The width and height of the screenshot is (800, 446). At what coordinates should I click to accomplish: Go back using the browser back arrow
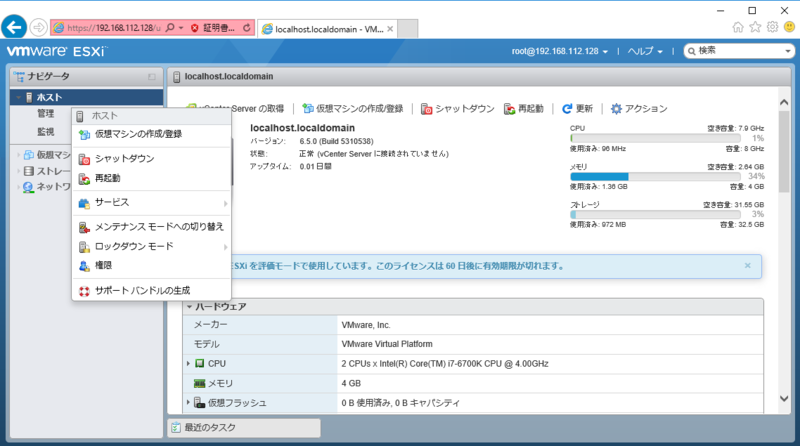[14, 27]
